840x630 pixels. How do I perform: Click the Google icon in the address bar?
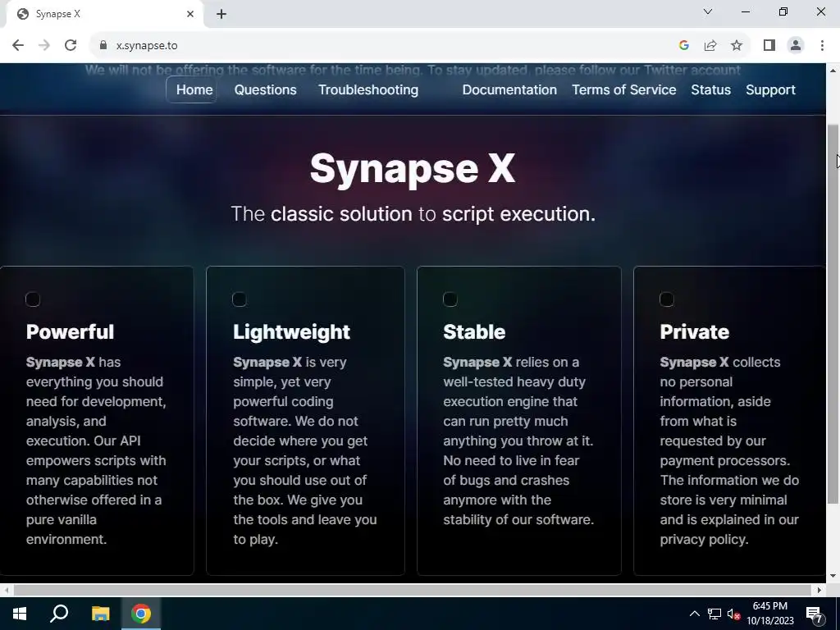(683, 46)
